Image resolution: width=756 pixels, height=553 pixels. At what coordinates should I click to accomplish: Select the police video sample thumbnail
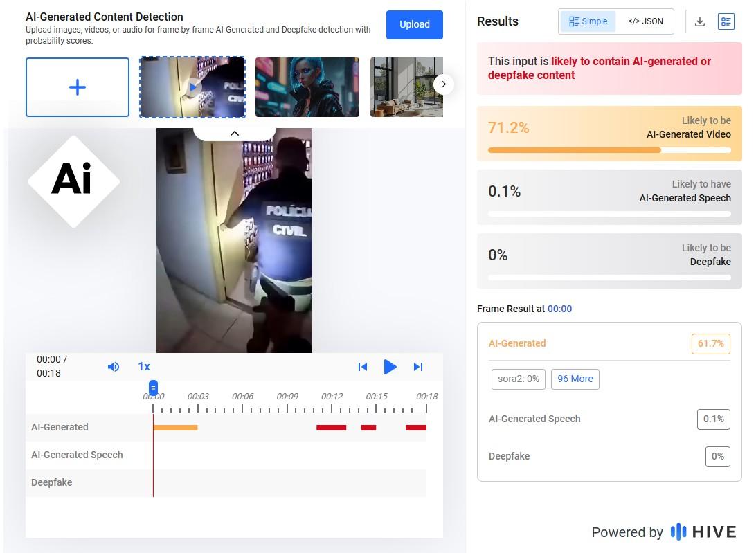coord(192,87)
